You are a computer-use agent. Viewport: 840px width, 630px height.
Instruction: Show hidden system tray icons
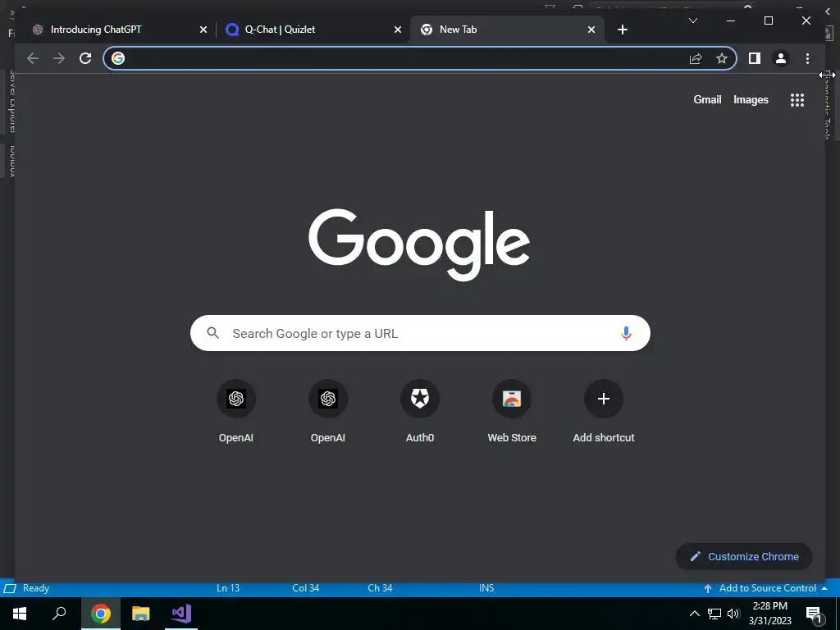[694, 614]
